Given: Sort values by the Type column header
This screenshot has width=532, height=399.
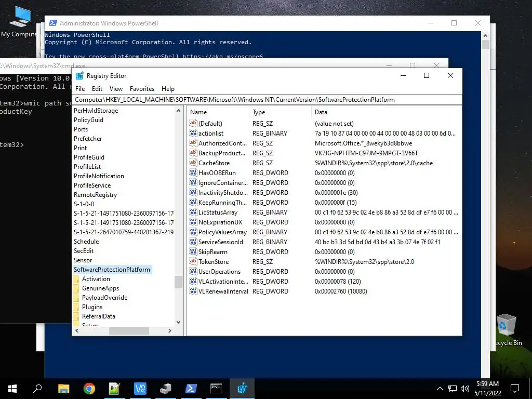Looking at the screenshot, I should 280,112.
